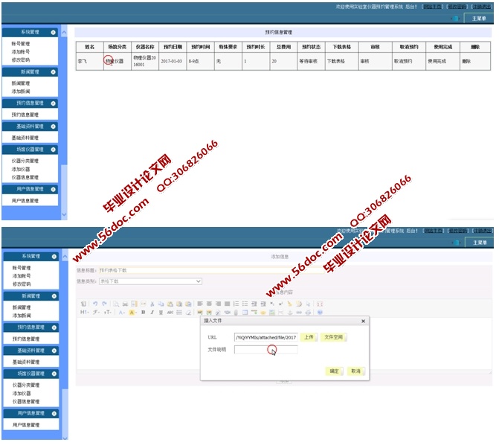Close the 插入文件 dialog with X

pos(363,321)
